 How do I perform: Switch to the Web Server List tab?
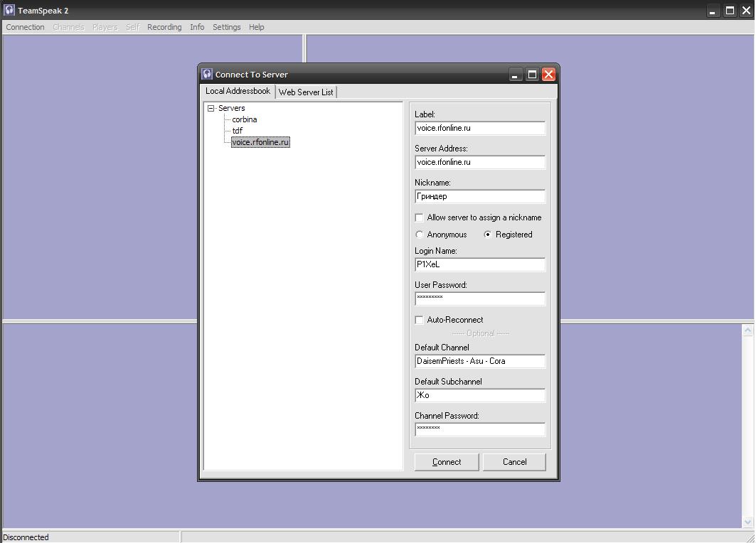pyautogui.click(x=306, y=92)
